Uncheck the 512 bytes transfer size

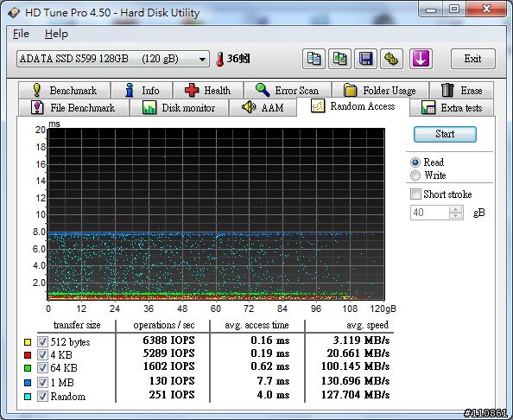tap(42, 341)
